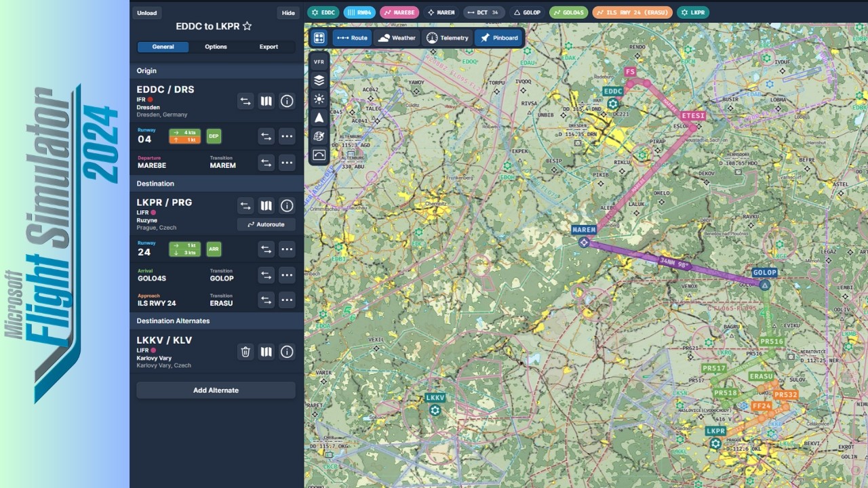Show info for EDDC / DRS airport
Viewport: 868px width, 488px height.
click(x=287, y=101)
